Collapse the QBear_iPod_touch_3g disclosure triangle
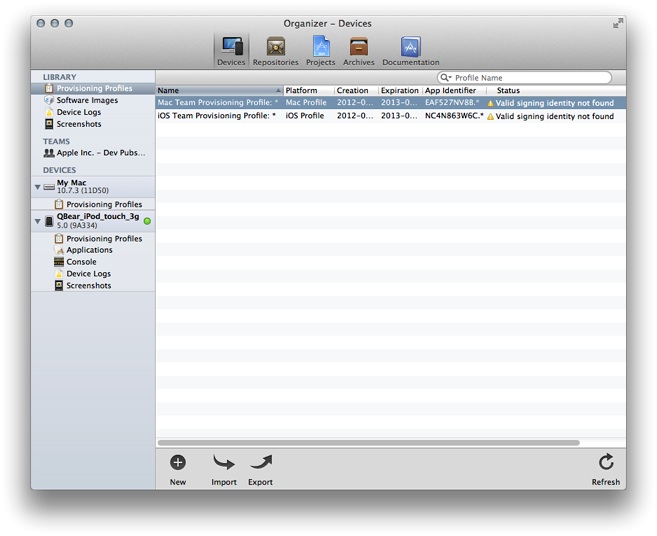This screenshot has width=657, height=536. (37, 221)
